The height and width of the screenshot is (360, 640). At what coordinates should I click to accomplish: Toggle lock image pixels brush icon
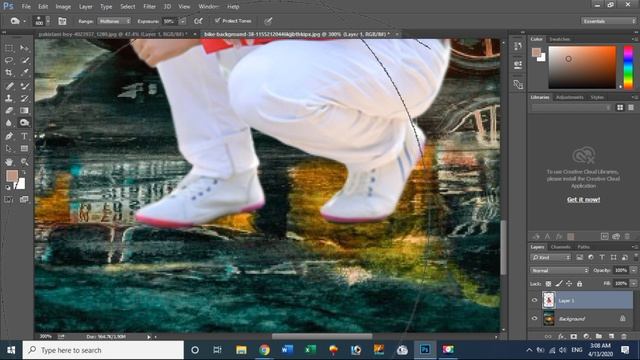(x=559, y=284)
